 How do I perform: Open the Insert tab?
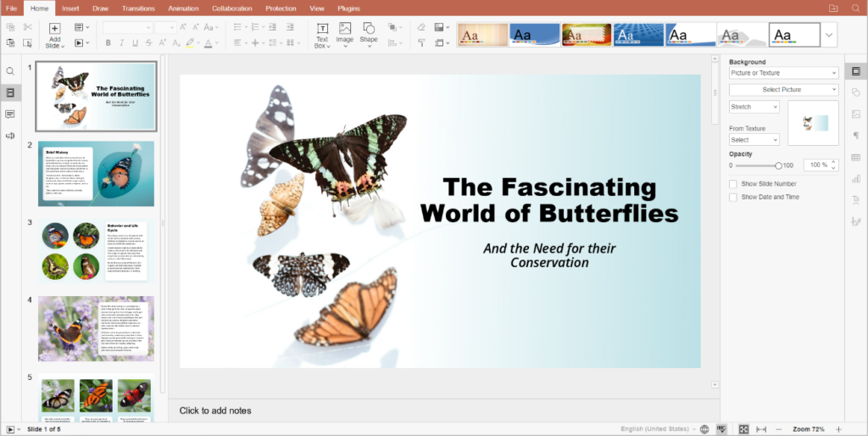coord(71,8)
